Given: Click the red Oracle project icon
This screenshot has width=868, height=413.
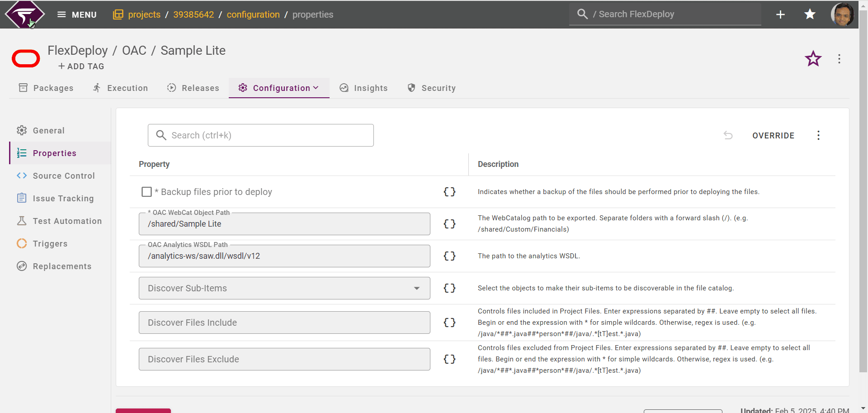Looking at the screenshot, I should click(26, 59).
